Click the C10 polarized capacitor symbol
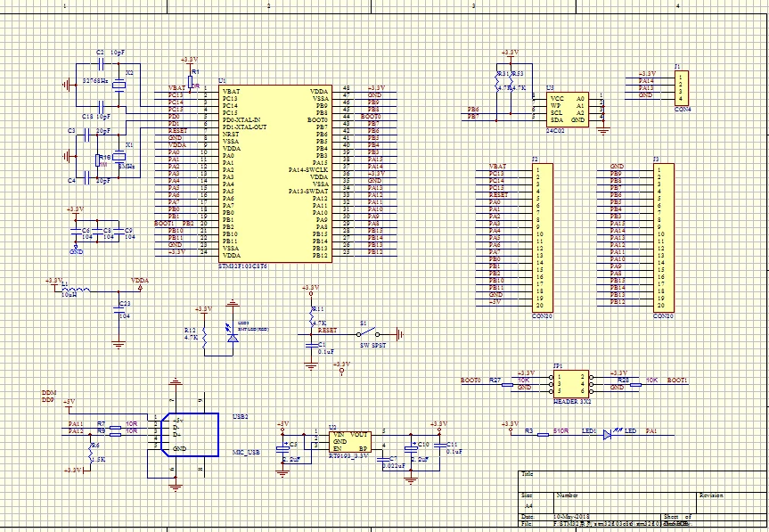The width and height of the screenshot is (769, 532). [411, 448]
